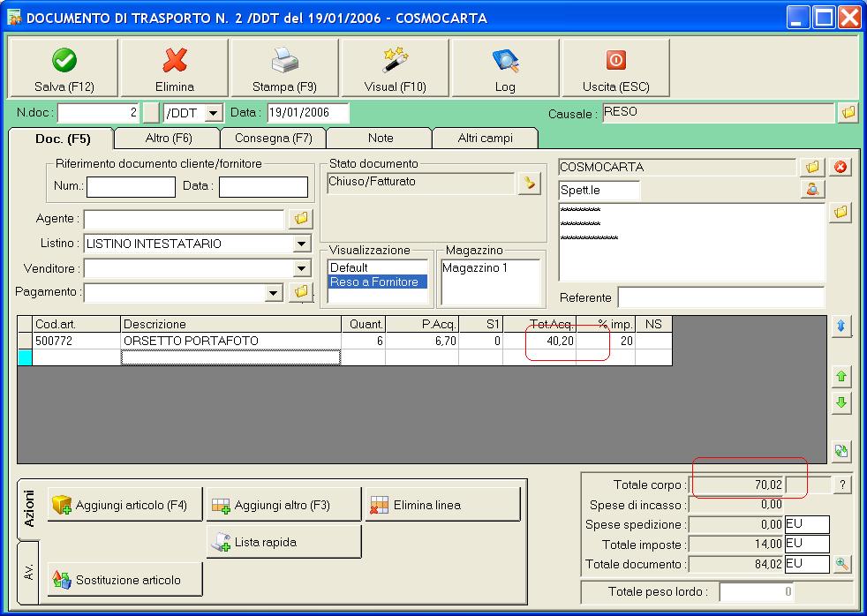The image size is (867, 616).
Task: Click Aggiungi altro (F3)
Action: [x=283, y=505]
